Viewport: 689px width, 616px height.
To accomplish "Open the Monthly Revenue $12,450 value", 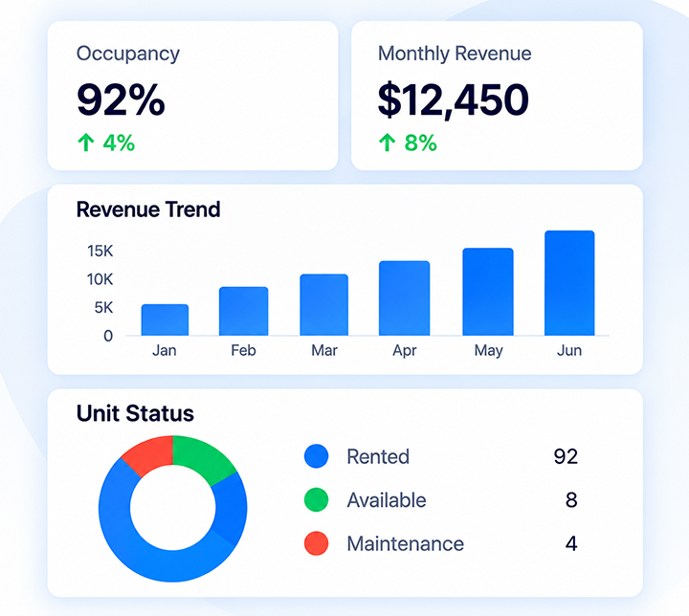I will click(x=454, y=100).
